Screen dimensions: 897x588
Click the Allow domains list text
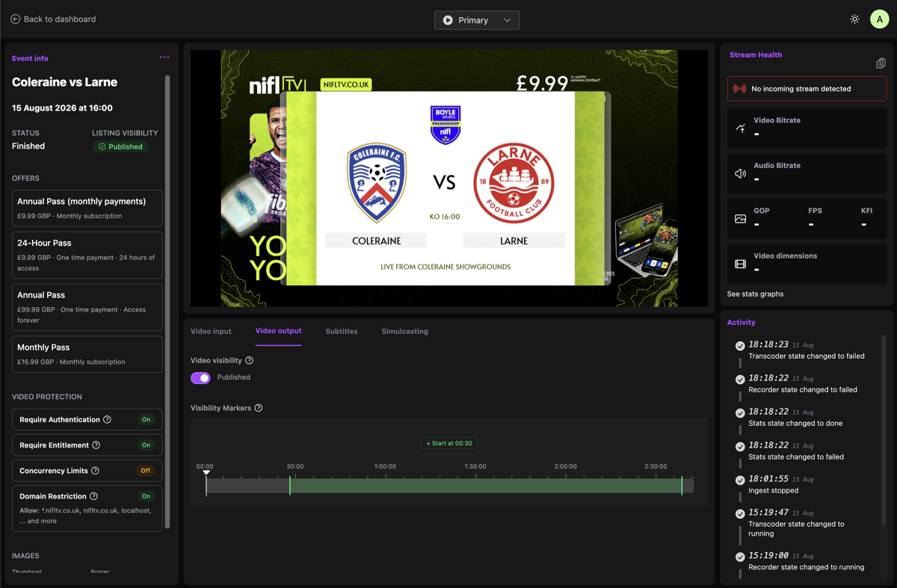pos(86,516)
